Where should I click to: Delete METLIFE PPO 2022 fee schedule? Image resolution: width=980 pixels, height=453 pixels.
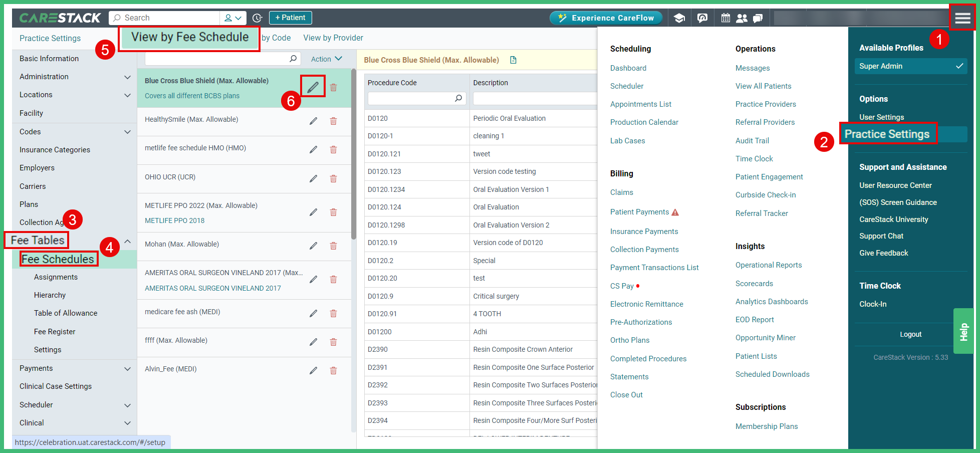333,212
